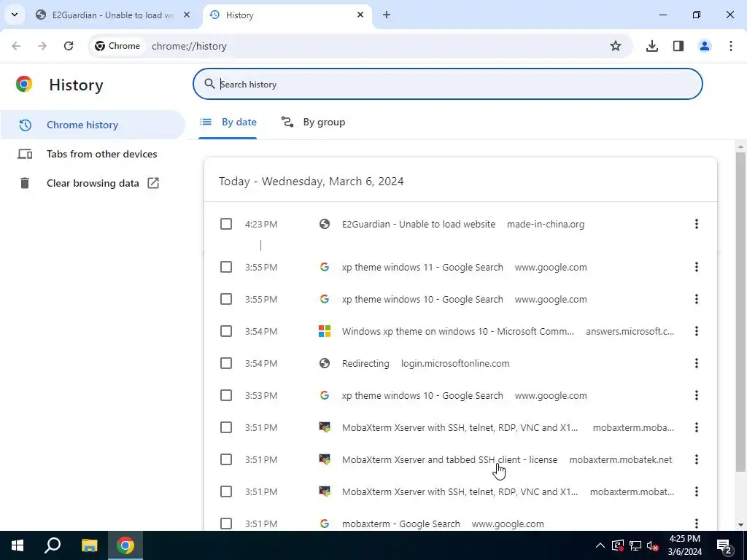This screenshot has width=747, height=560.
Task: Check the Windows xp theme Microsoft Community entry
Action: coord(226,331)
